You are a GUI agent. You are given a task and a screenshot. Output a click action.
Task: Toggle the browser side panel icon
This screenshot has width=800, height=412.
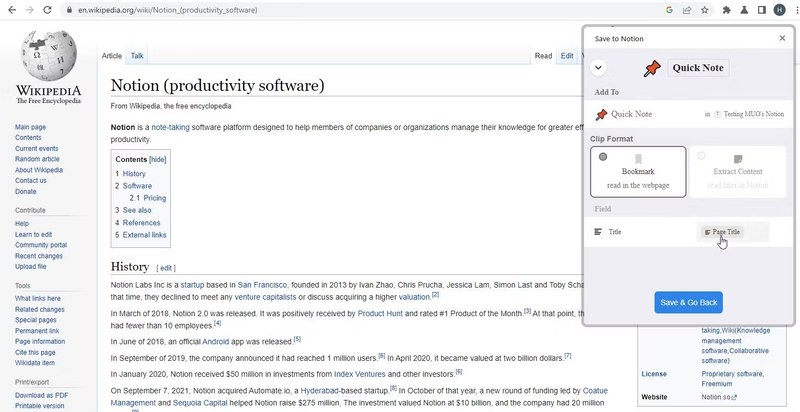762,10
